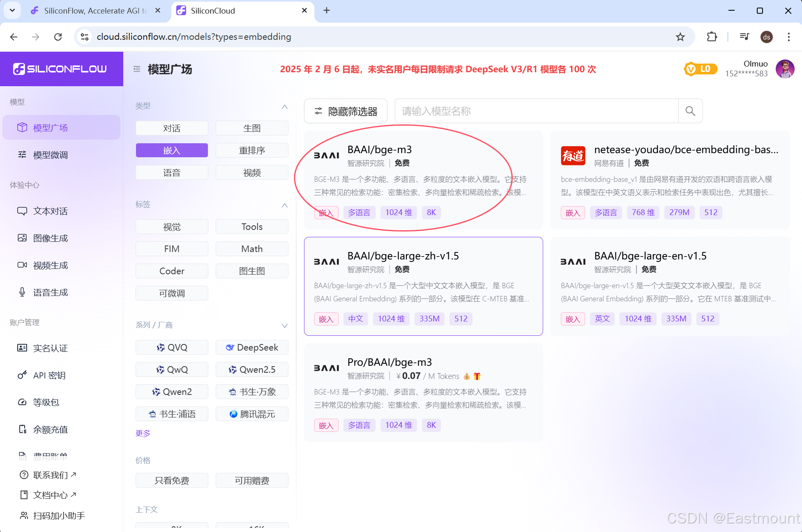802x532 pixels.
Task: Open API 密钥 page
Action: [61, 375]
